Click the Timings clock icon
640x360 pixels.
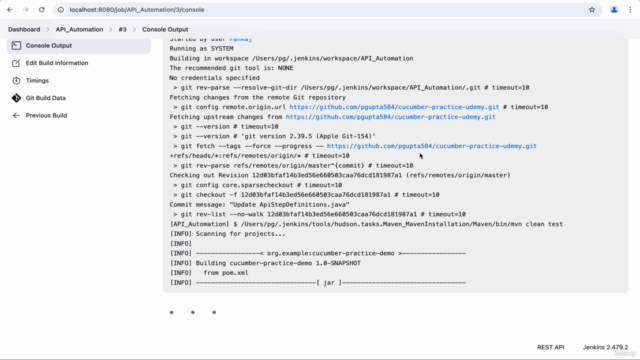tap(16, 81)
